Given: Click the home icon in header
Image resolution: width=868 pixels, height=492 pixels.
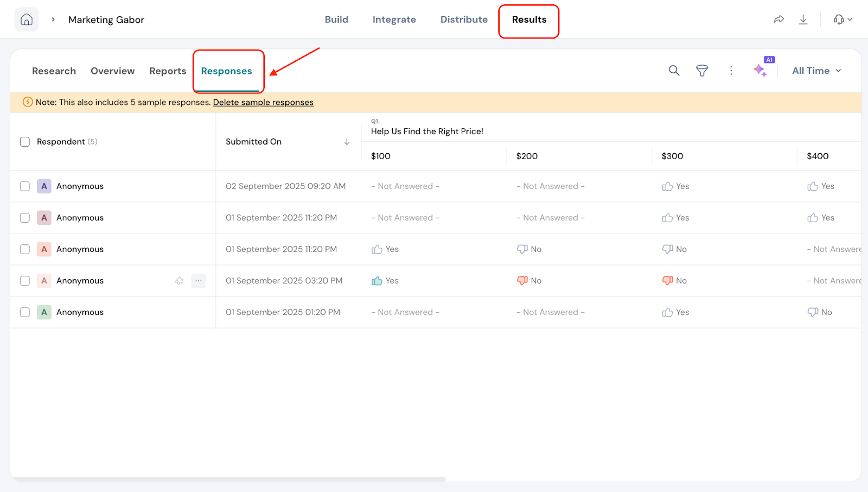Looking at the screenshot, I should pos(26,20).
